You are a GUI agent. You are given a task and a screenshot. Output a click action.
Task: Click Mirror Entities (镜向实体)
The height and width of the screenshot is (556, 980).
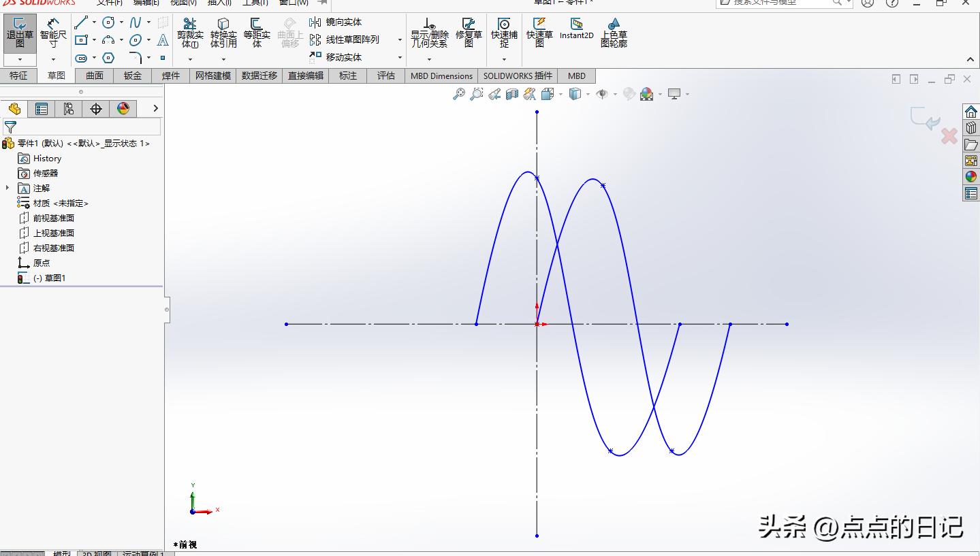pyautogui.click(x=335, y=22)
